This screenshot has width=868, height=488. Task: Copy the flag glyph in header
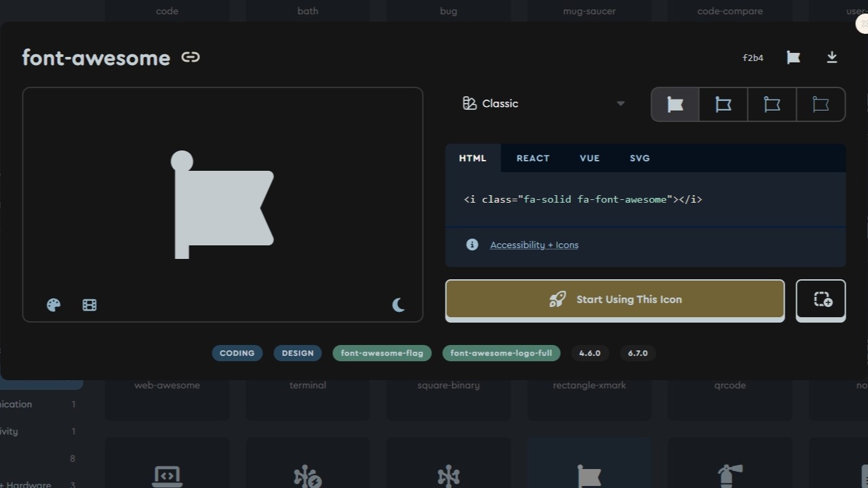(793, 58)
